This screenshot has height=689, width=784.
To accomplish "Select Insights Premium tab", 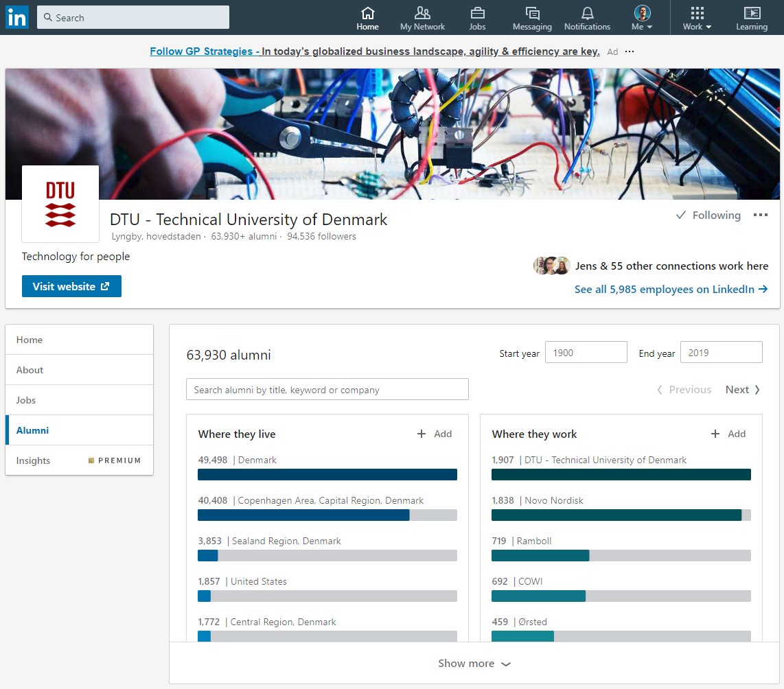I will pyautogui.click(x=80, y=460).
